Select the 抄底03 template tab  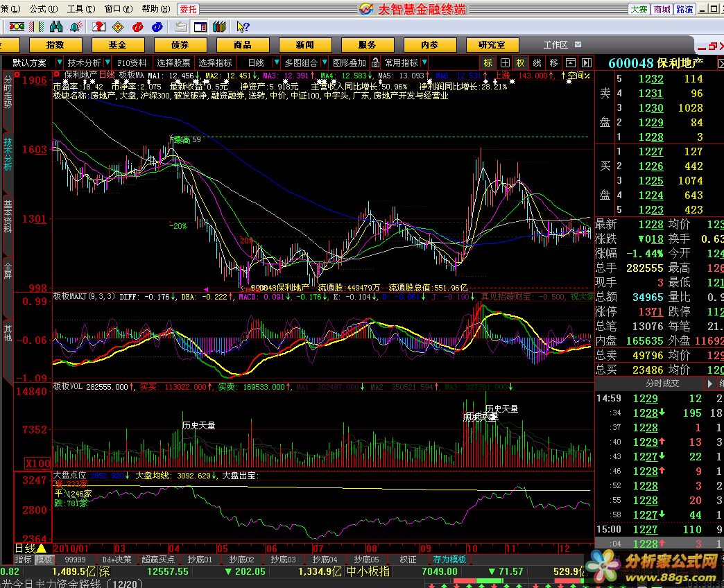coord(283,560)
